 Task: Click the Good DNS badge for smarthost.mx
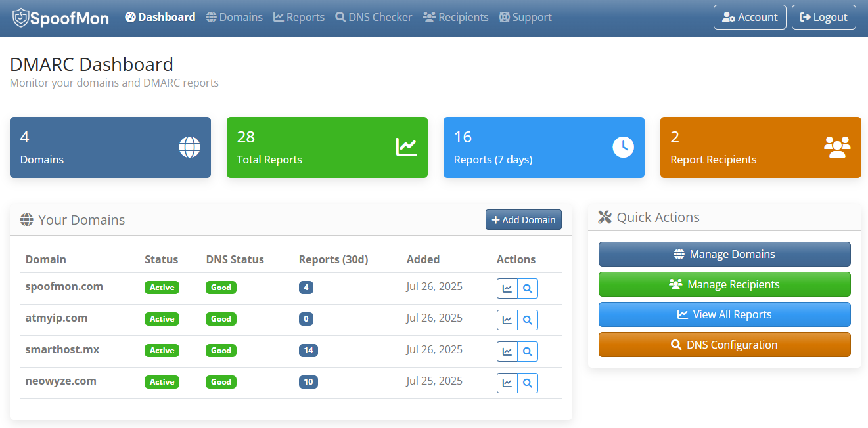(221, 351)
